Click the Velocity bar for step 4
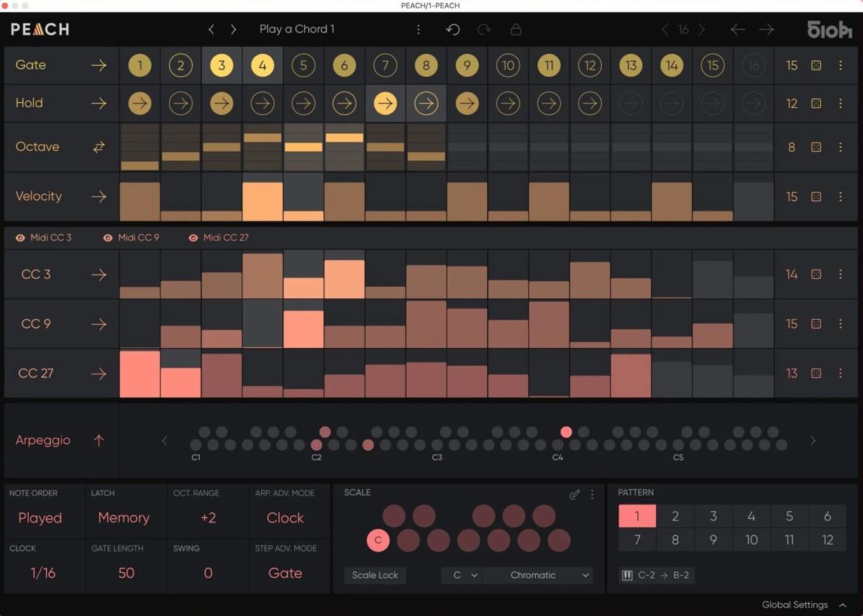Image resolution: width=863 pixels, height=616 pixels. (262, 202)
